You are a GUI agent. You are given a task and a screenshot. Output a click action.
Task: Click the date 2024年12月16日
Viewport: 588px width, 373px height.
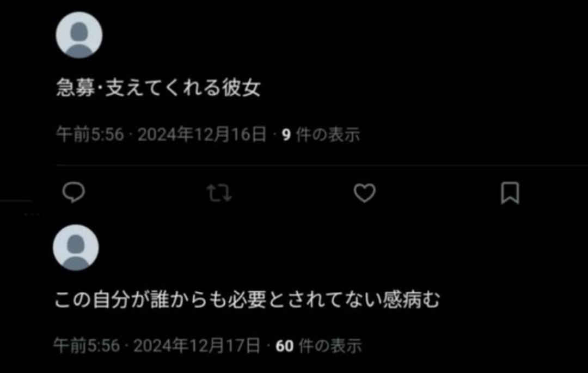(x=202, y=134)
